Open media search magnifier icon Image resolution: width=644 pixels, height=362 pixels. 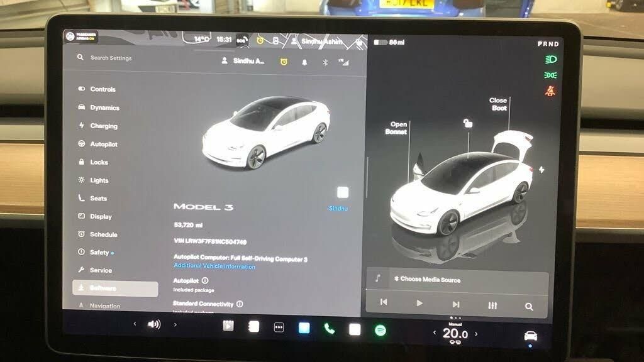pos(529,307)
